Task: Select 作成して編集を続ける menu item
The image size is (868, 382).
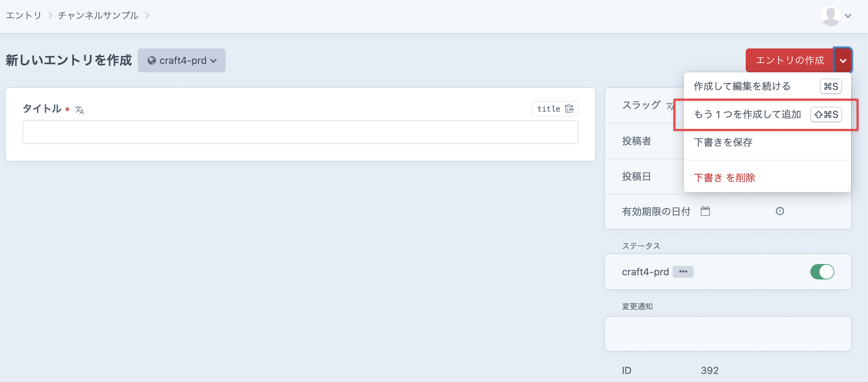Action: 742,86
